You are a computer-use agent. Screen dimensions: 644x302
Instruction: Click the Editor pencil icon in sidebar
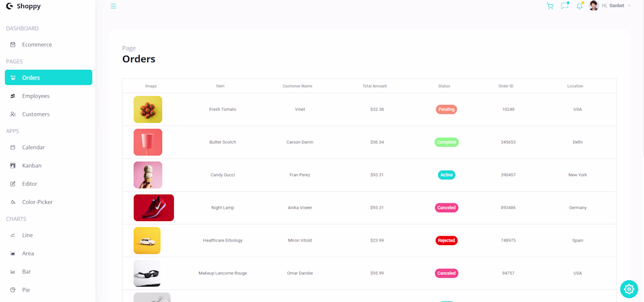pos(13,184)
